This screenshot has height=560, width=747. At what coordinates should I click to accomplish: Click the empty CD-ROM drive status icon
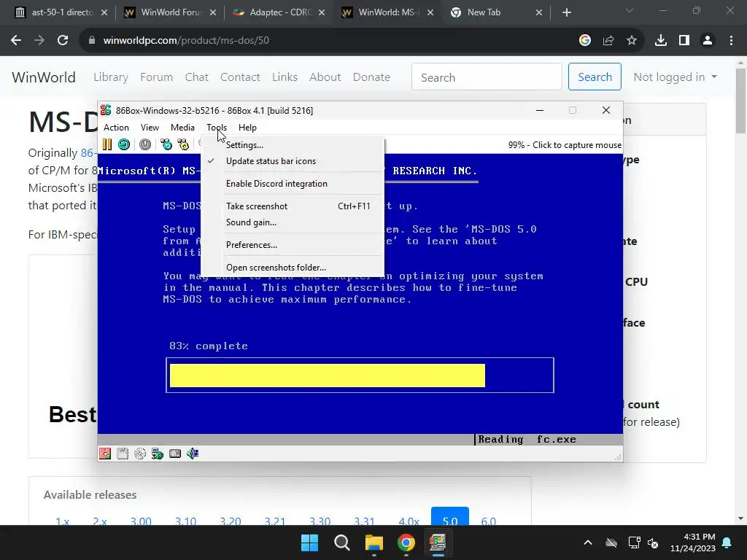coord(140,454)
